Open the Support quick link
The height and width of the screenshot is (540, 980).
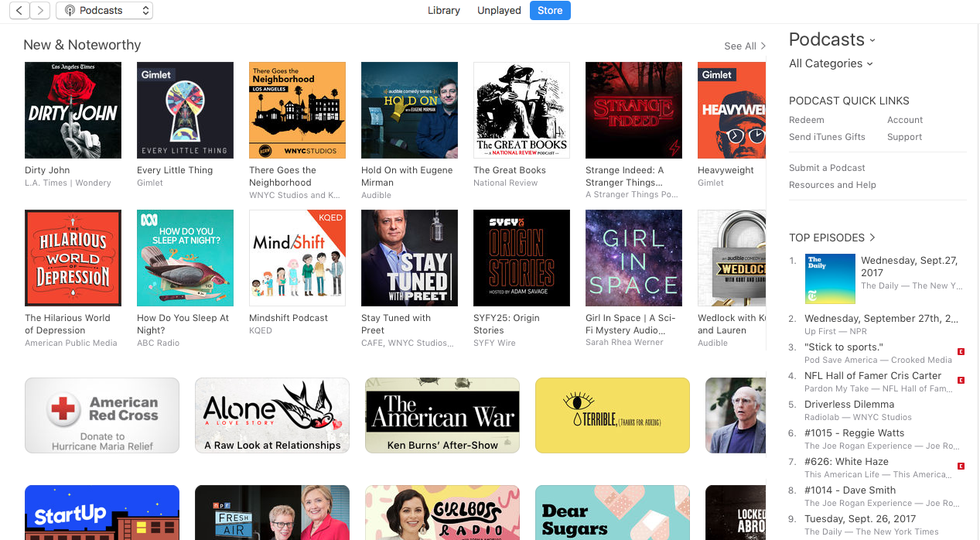(904, 137)
